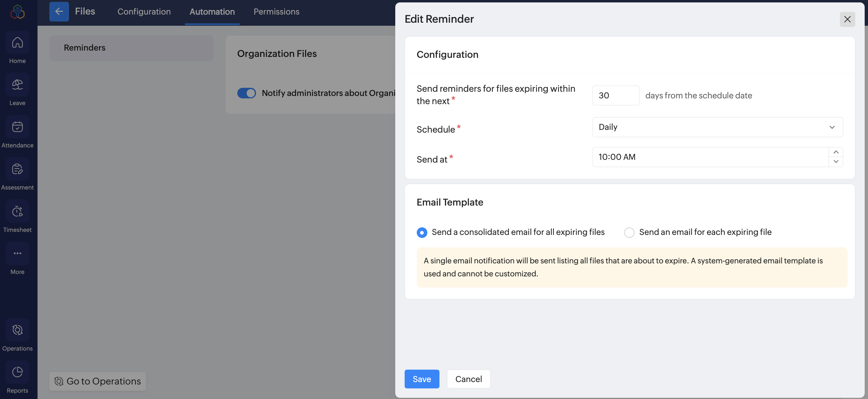Click the blue back arrow button
The width and height of the screenshot is (868, 399).
click(x=59, y=12)
